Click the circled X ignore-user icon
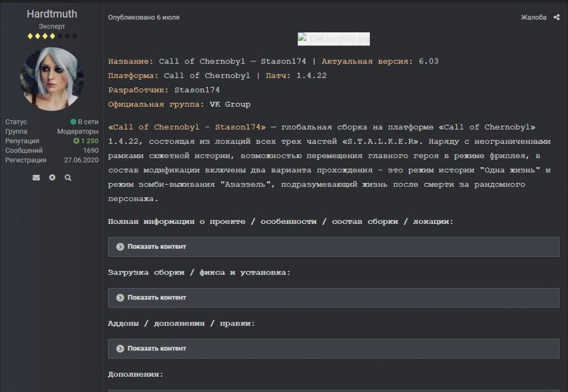Image resolution: width=568 pixels, height=392 pixels. 52,177
